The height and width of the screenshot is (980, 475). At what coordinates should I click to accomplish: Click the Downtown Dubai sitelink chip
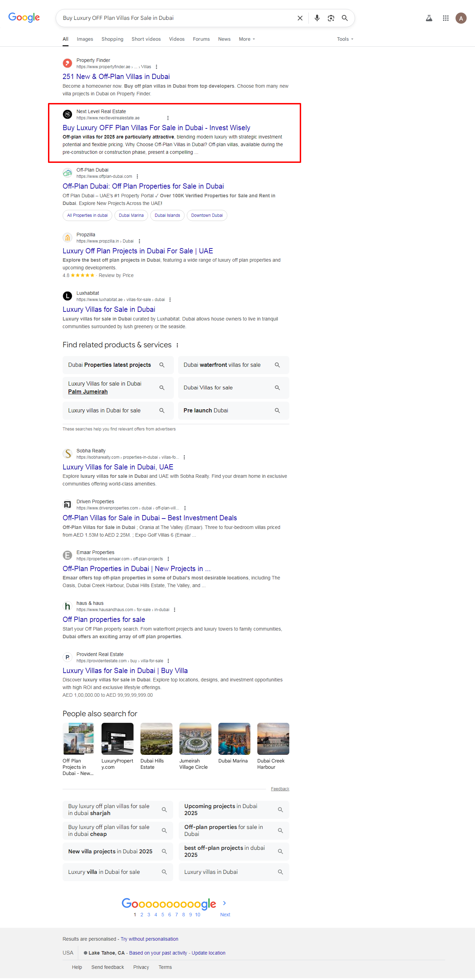pos(207,215)
